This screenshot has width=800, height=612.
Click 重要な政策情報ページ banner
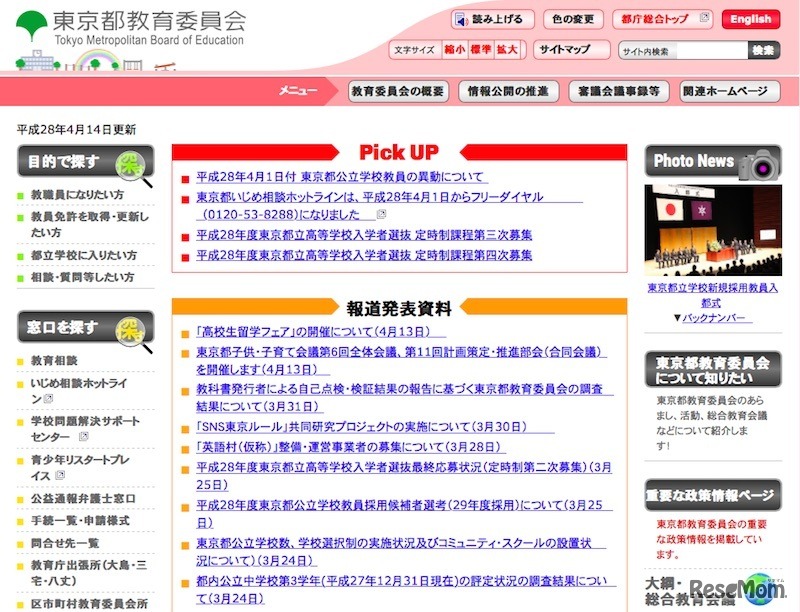click(x=713, y=495)
